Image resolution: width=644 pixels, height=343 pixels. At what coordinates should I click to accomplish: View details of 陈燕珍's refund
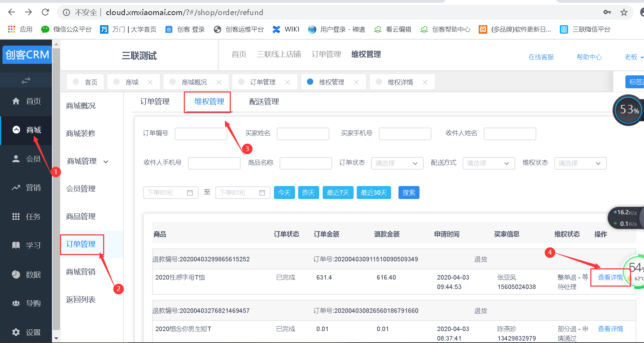click(610, 329)
